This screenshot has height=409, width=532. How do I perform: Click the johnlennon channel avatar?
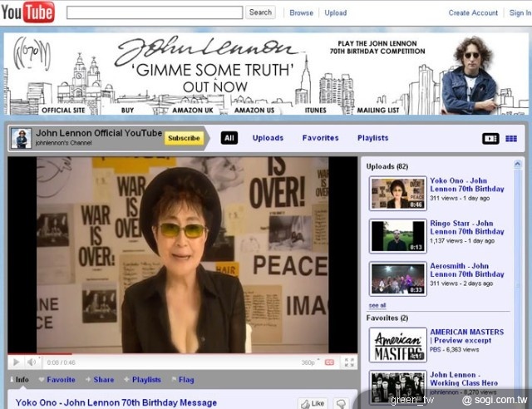click(x=22, y=138)
